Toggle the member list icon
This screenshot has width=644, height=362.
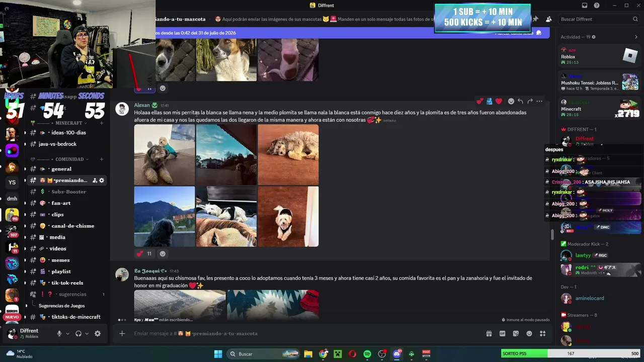548,19
